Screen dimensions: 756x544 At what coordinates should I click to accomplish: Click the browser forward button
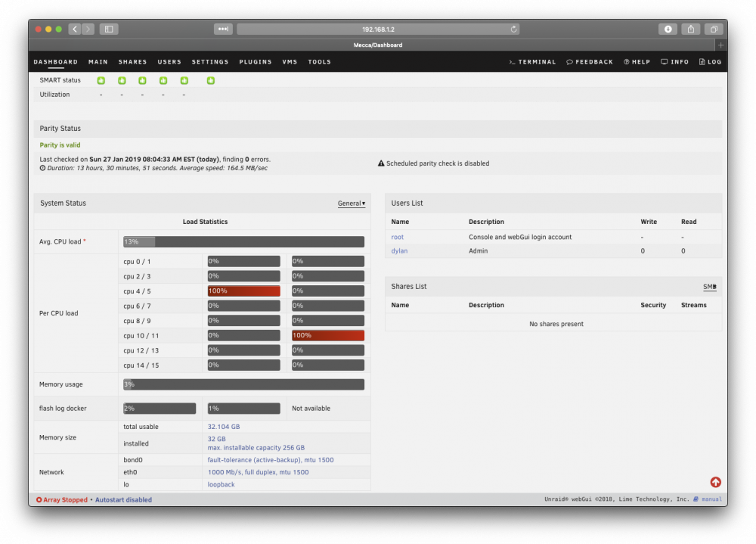pyautogui.click(x=88, y=29)
